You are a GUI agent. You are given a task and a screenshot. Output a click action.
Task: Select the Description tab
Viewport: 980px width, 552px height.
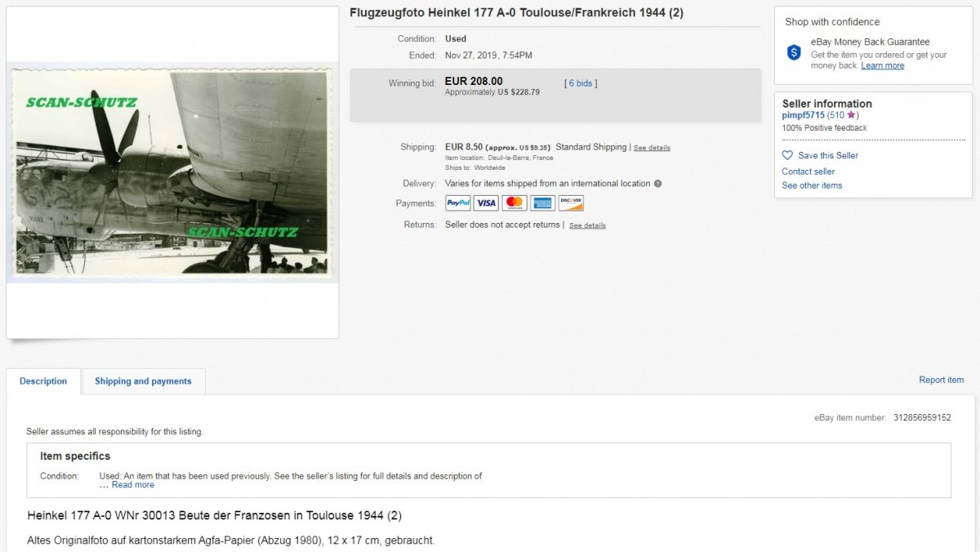(43, 381)
